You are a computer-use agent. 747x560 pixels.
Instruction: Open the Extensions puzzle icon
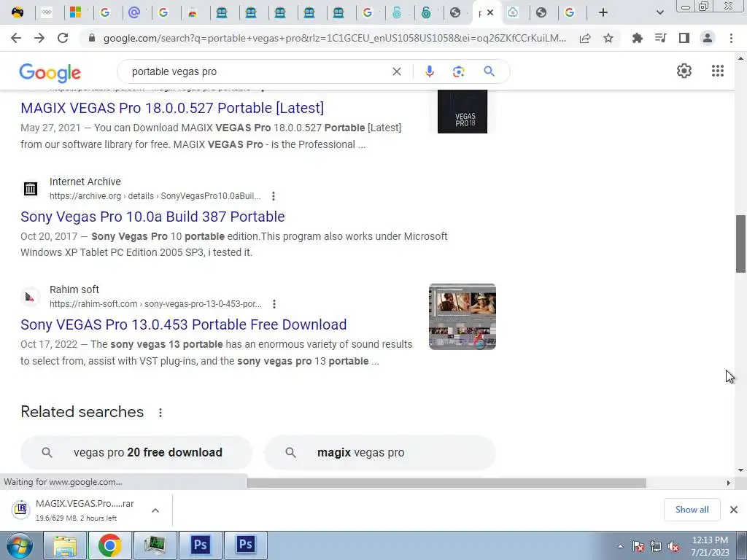pos(637,38)
